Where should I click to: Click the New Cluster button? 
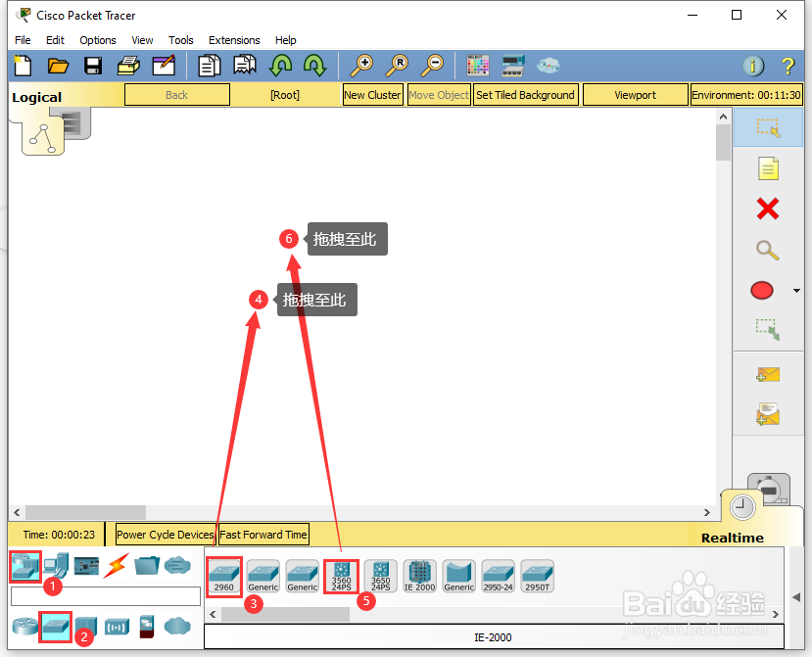(x=372, y=95)
